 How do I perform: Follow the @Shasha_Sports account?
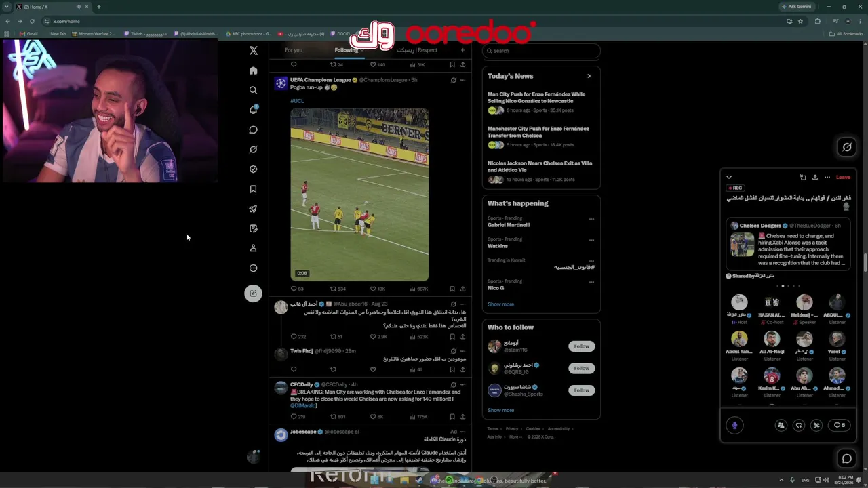tap(582, 390)
